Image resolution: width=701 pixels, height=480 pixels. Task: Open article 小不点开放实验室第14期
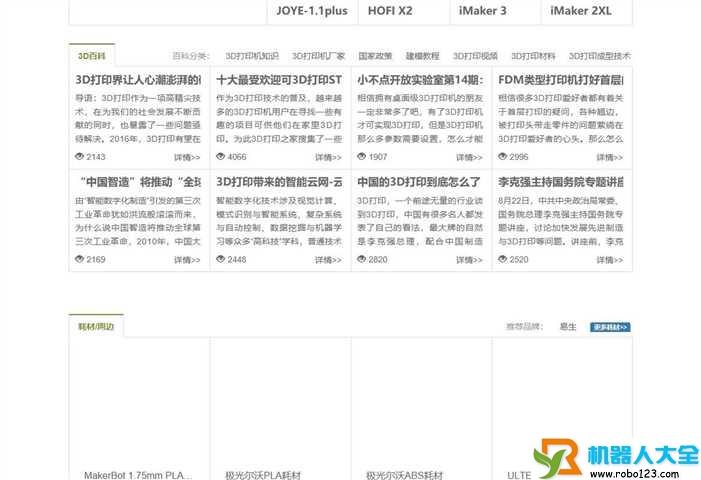(x=420, y=80)
